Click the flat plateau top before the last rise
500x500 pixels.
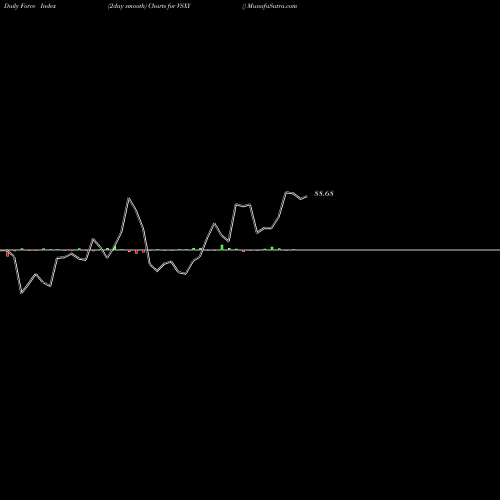click(x=243, y=205)
